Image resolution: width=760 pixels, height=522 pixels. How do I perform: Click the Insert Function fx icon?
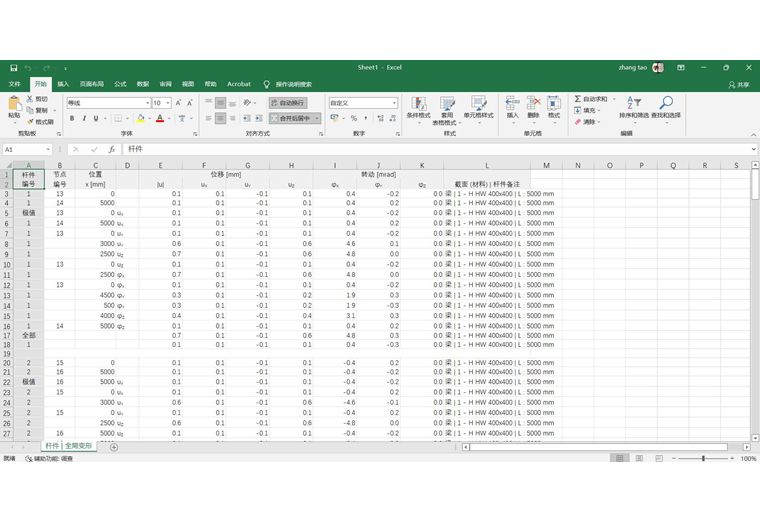click(112, 149)
